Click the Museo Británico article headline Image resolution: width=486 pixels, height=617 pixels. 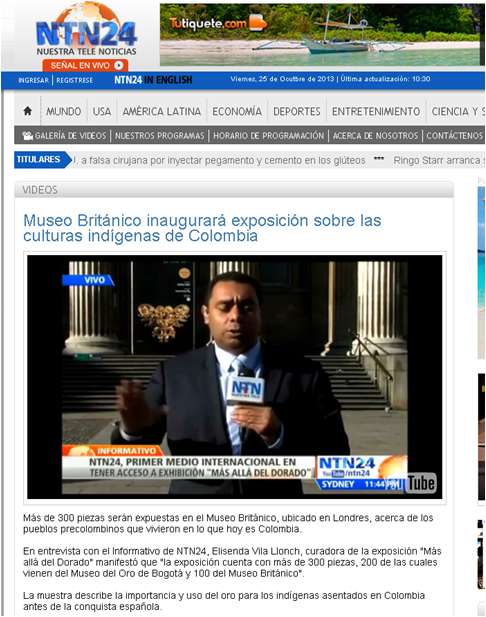point(202,228)
